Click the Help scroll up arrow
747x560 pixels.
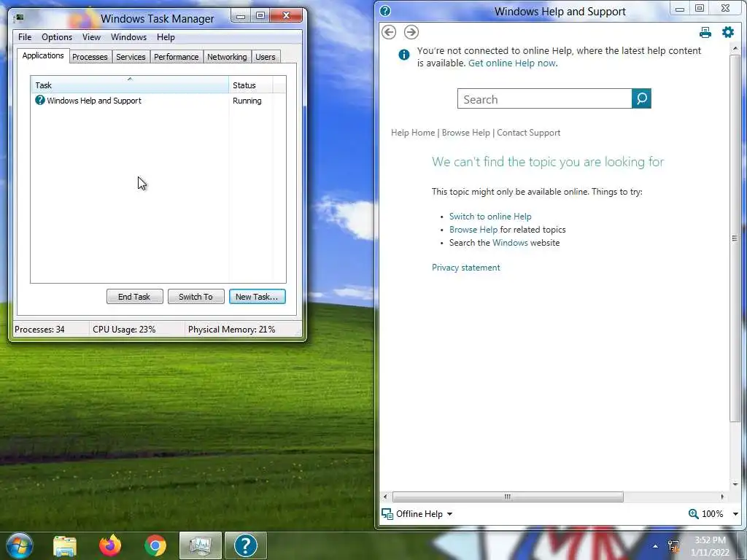(x=735, y=48)
